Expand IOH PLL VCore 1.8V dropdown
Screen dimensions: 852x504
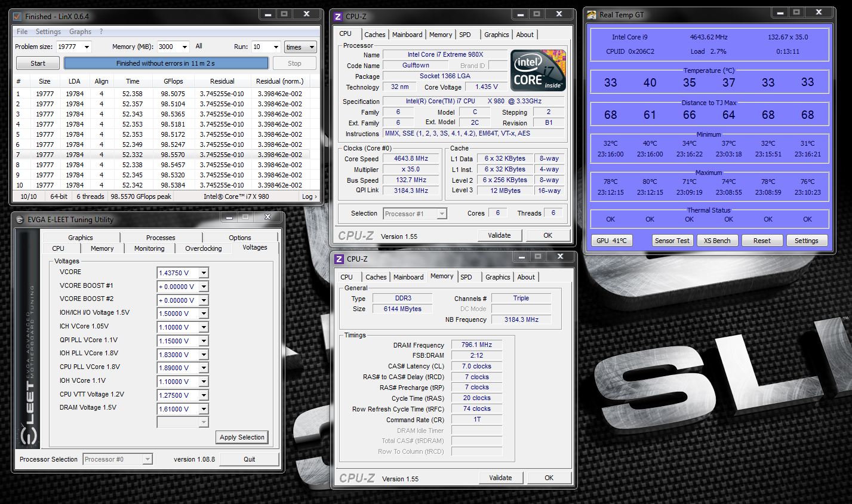click(x=204, y=355)
